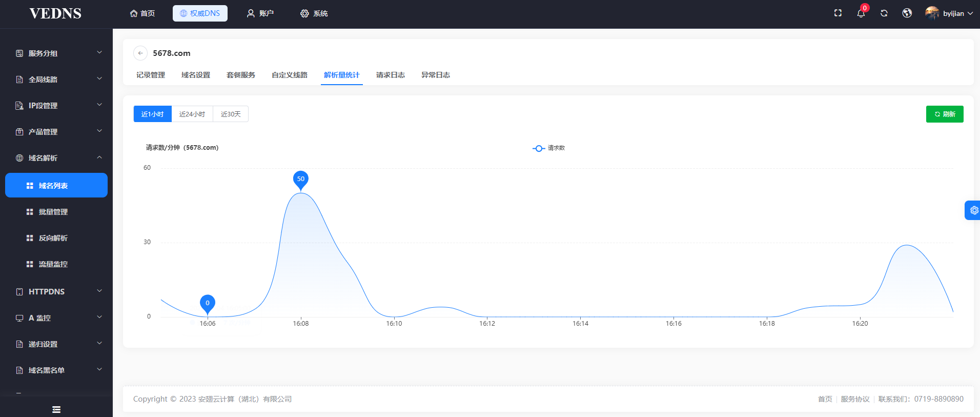Click the HTTPDNS sidebar icon
This screenshot has height=417, width=980.
[x=19, y=292]
